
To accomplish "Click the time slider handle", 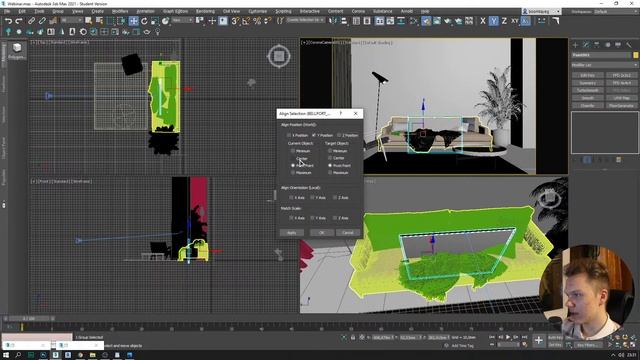I will (29, 318).
